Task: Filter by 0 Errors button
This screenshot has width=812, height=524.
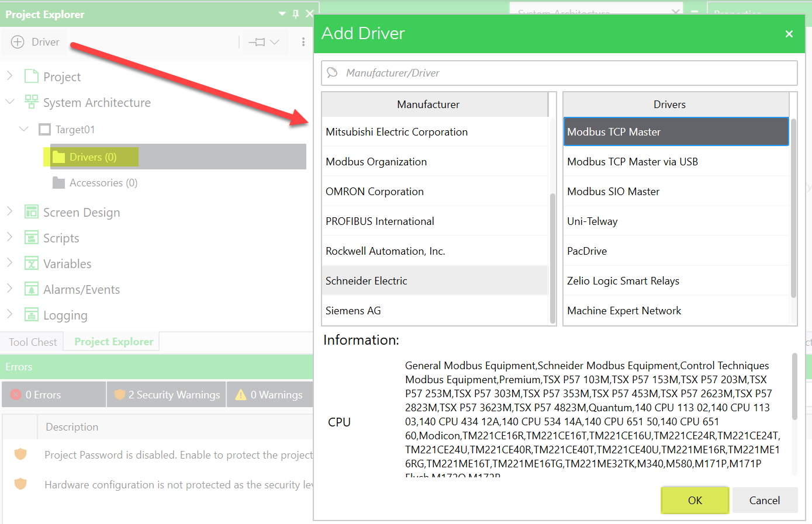Action: coord(54,394)
